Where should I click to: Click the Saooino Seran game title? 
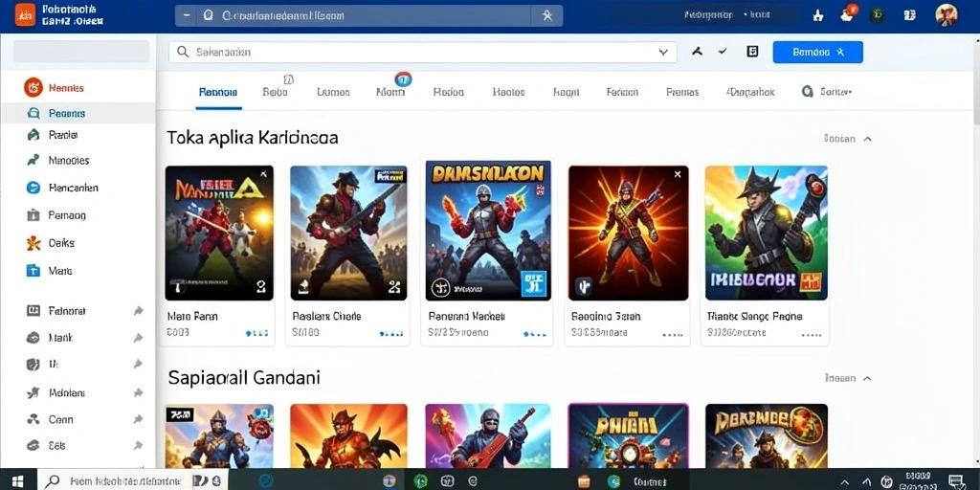tap(605, 316)
